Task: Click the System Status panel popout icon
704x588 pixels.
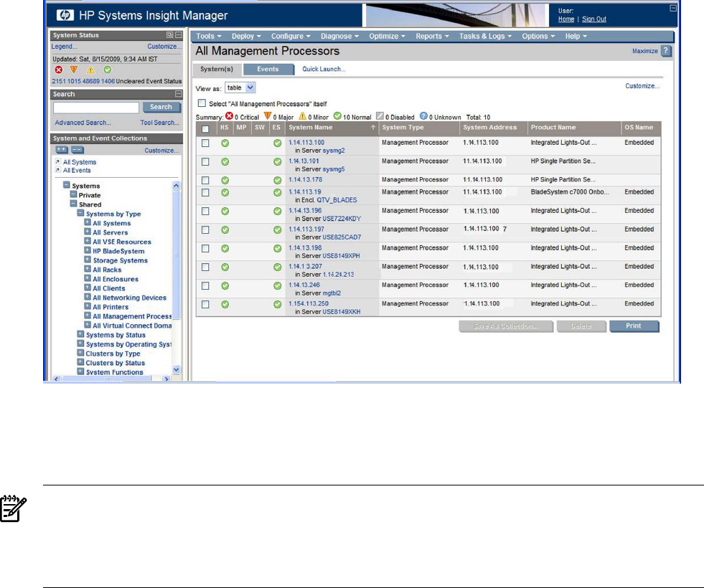Action: click(x=170, y=35)
